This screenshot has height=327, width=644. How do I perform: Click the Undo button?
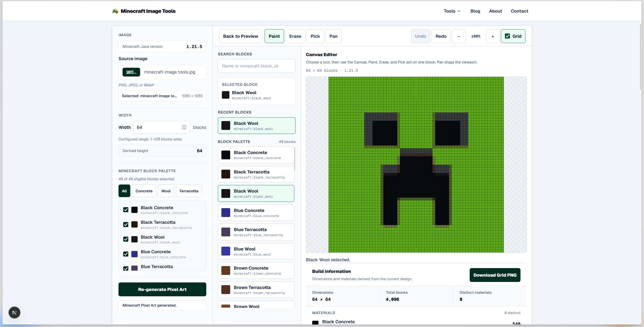pos(420,36)
